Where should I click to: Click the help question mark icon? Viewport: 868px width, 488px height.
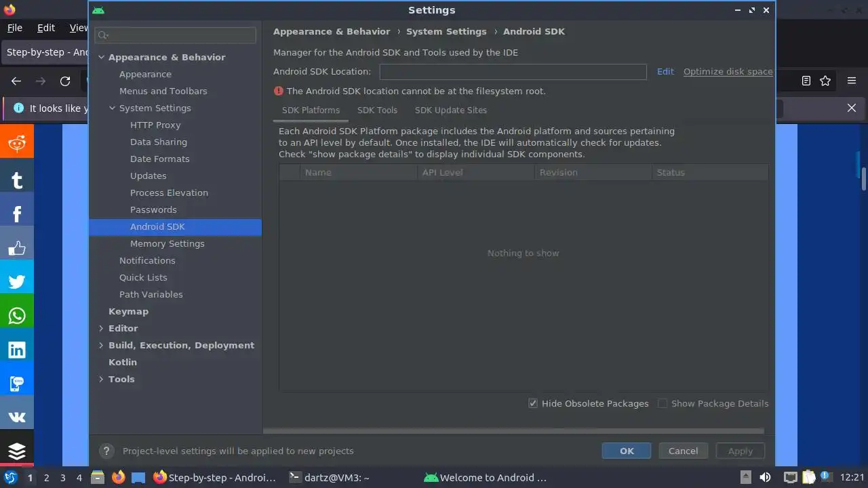point(106,451)
